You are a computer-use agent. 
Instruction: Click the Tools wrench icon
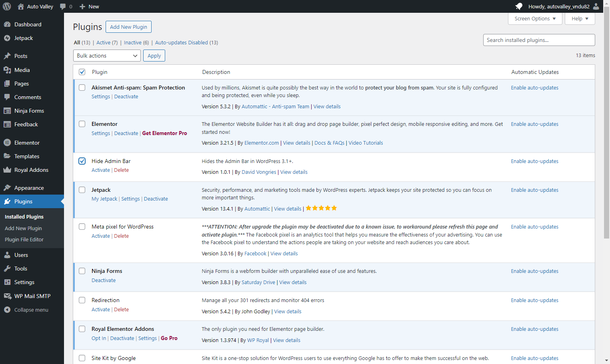coord(7,269)
